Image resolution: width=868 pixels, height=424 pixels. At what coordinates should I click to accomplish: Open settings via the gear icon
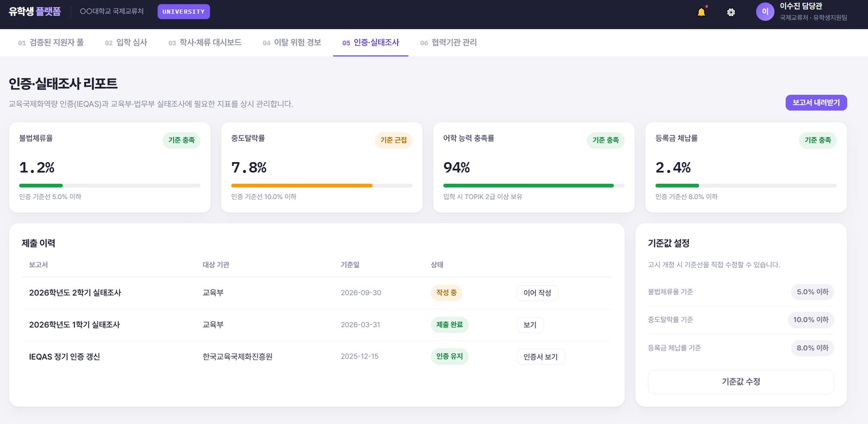pyautogui.click(x=731, y=12)
